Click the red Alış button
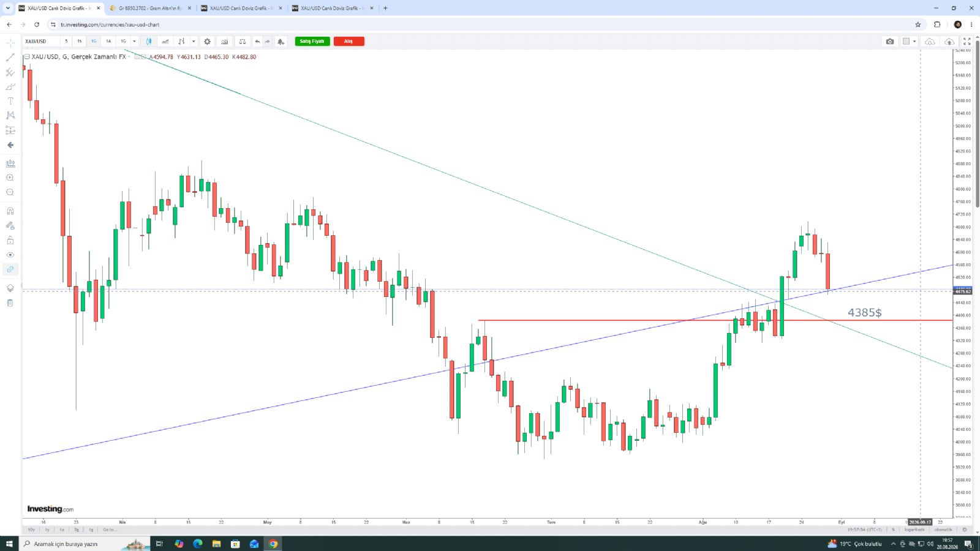This screenshot has height=551, width=980. [x=349, y=41]
